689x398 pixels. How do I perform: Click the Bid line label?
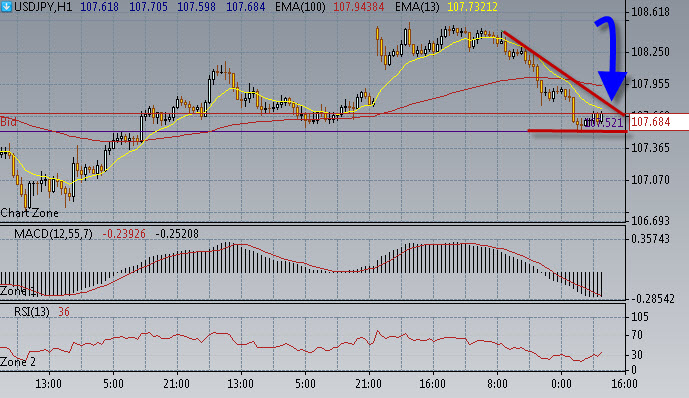point(8,122)
